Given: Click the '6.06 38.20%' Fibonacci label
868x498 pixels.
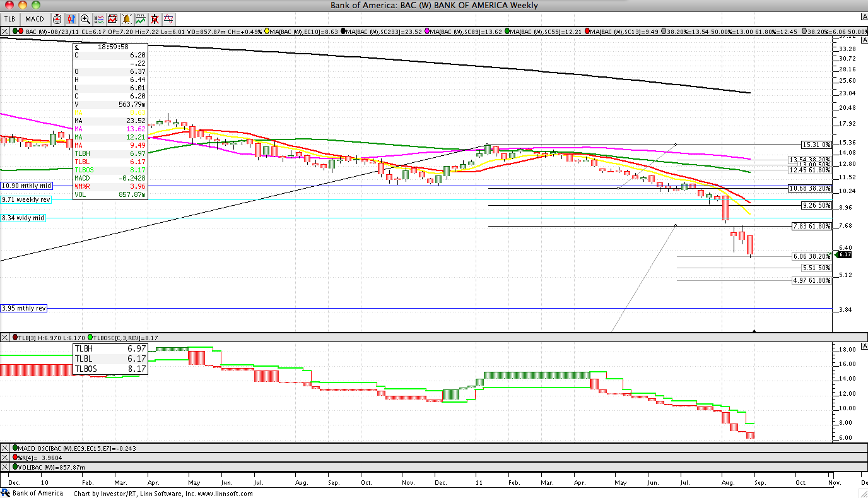Looking at the screenshot, I should click(812, 257).
